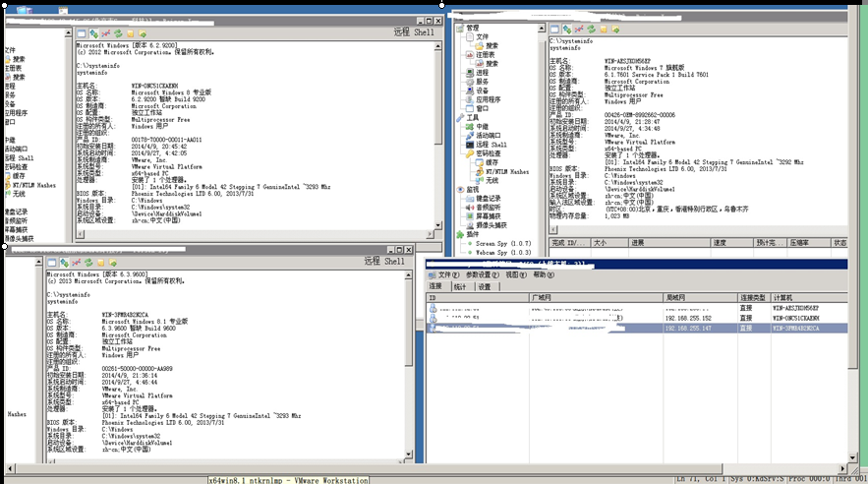This screenshot has height=484, width=868.
Task: Click the blue window icon in Windows 8.1 shell toolbar
Action: (52, 263)
